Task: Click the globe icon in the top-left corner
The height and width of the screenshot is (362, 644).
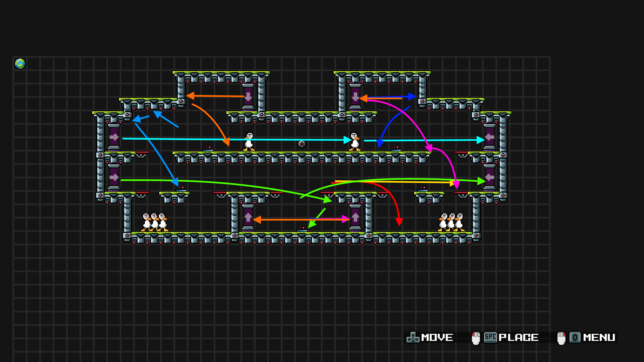Action: click(x=20, y=63)
